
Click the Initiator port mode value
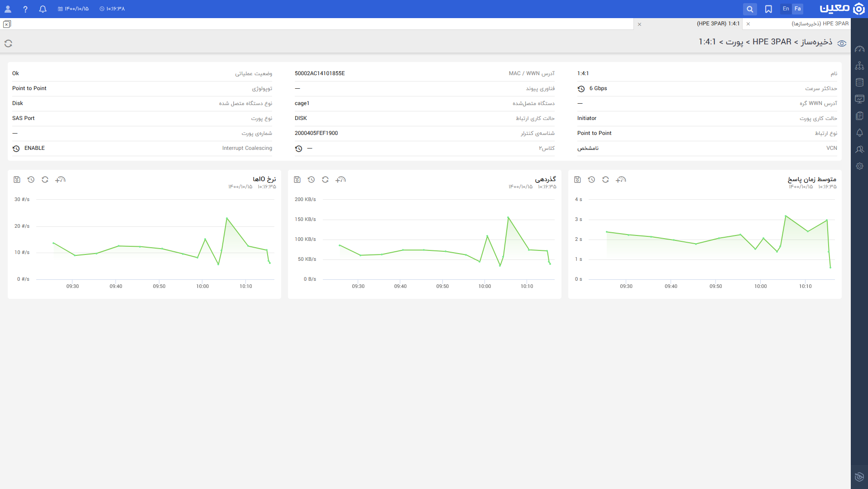pyautogui.click(x=587, y=118)
